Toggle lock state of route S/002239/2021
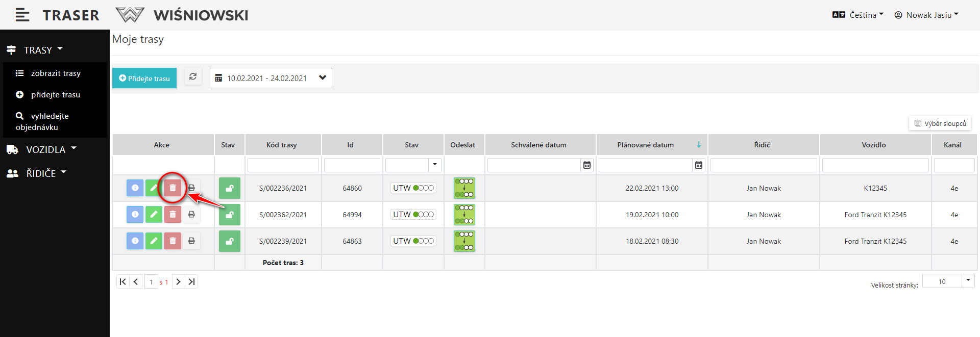 230,241
